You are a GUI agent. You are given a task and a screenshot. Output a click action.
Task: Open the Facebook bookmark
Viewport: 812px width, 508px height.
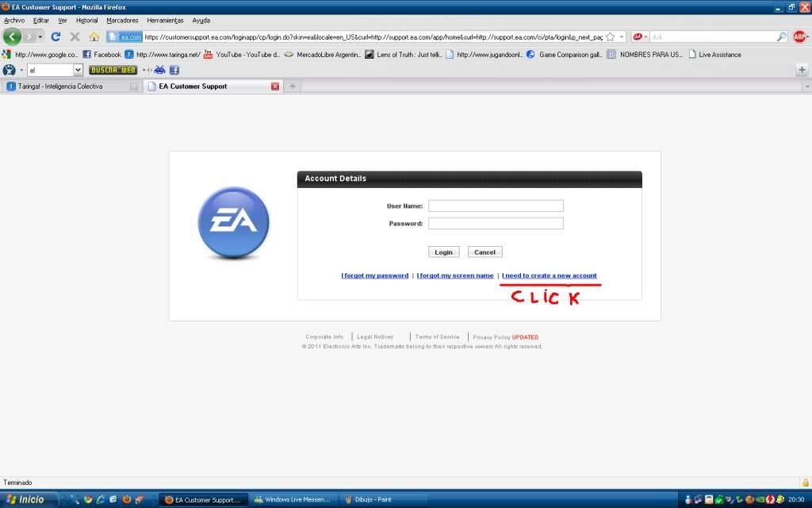(x=102, y=55)
